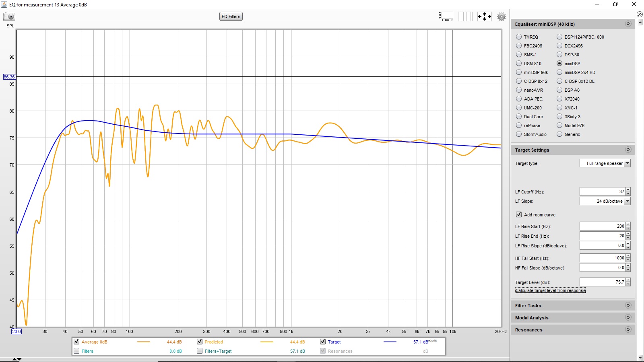Collapse Target Settings section

click(628, 150)
